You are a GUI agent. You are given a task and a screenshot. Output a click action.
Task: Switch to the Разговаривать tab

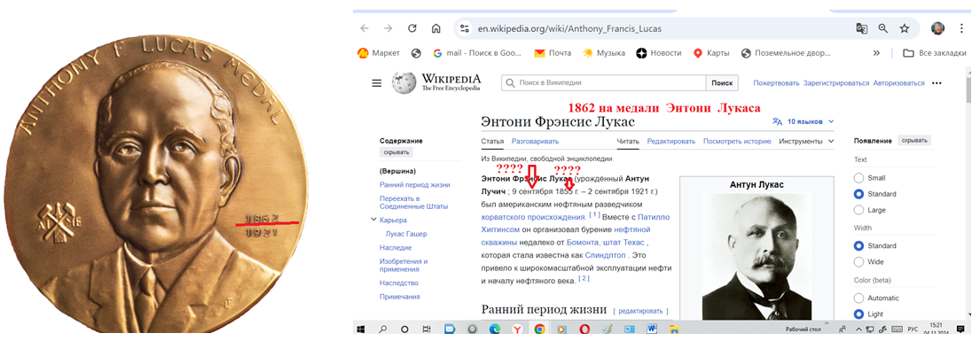click(535, 142)
